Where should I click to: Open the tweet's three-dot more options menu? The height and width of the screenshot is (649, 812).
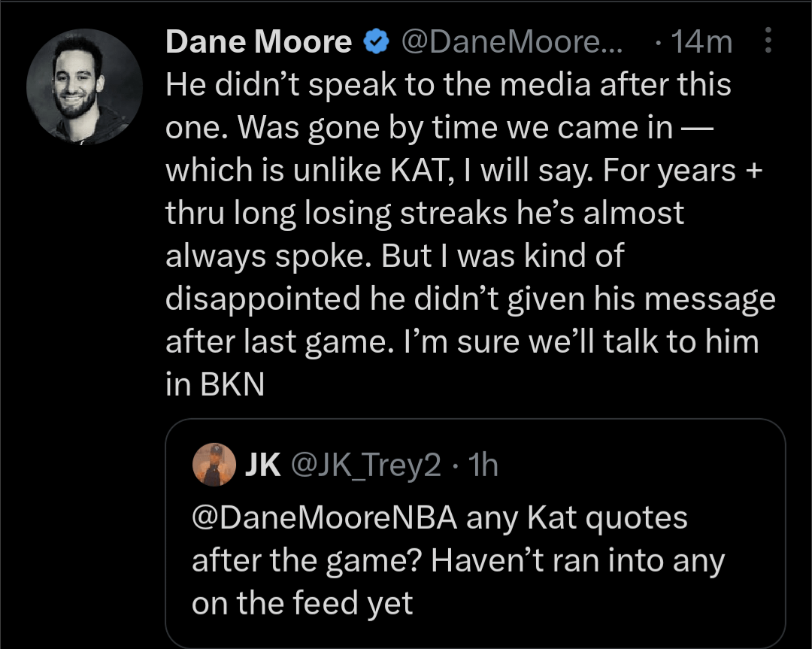[x=768, y=41]
